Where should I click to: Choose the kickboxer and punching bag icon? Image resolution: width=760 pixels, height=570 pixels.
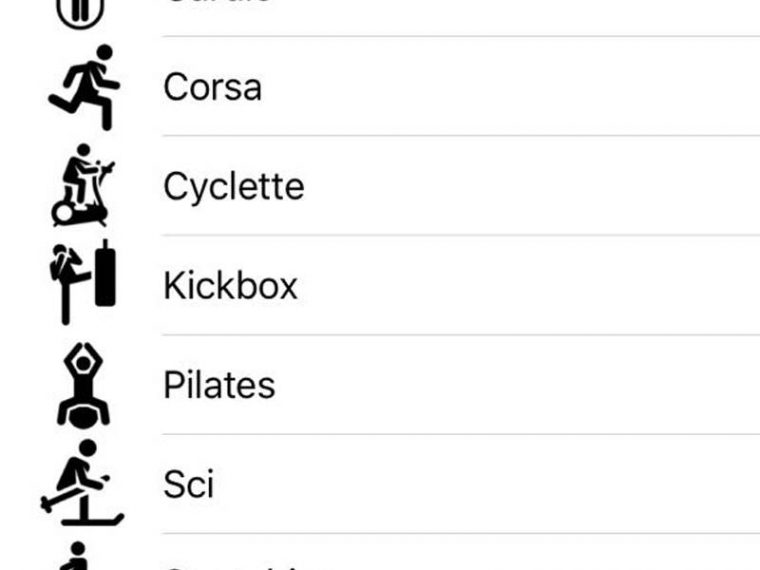(x=83, y=282)
